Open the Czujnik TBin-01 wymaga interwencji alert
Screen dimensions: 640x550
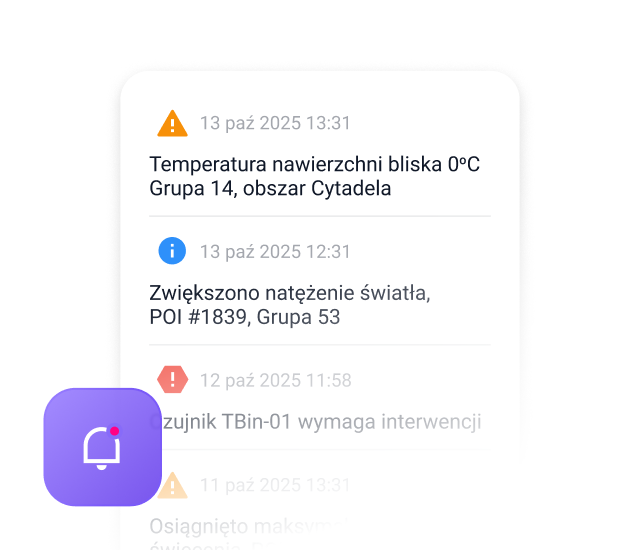point(316,422)
